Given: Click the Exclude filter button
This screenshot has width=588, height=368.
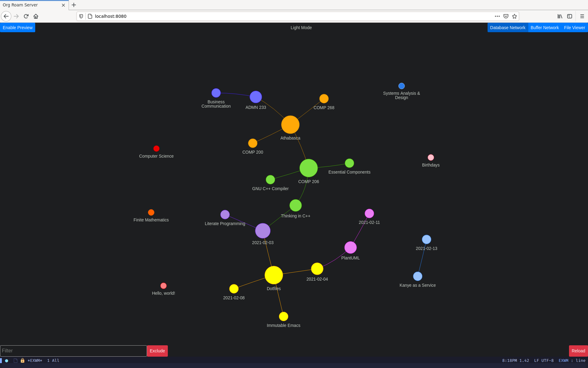Looking at the screenshot, I should click(156, 351).
